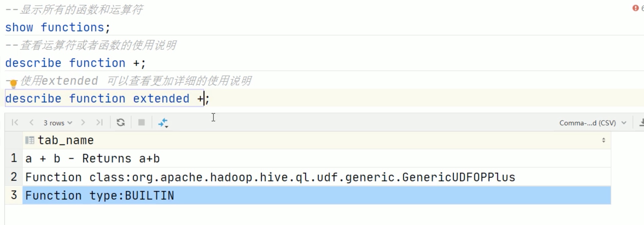Open the 3 rows page-size dropdown
Image resolution: width=644 pixels, height=225 pixels.
point(58,123)
